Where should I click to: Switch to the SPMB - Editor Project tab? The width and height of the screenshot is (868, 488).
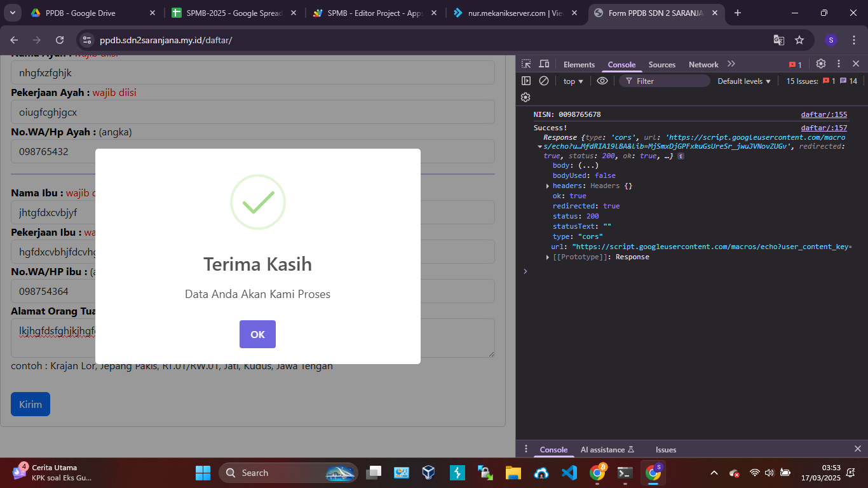(374, 13)
